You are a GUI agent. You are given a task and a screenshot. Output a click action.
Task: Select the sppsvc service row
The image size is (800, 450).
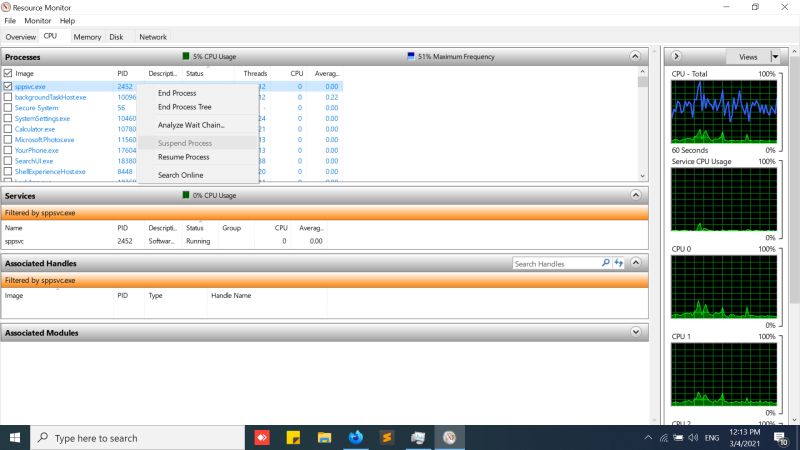point(163,241)
